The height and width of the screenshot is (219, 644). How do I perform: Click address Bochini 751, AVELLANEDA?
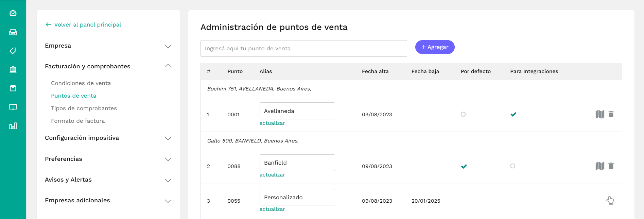pyautogui.click(x=259, y=89)
